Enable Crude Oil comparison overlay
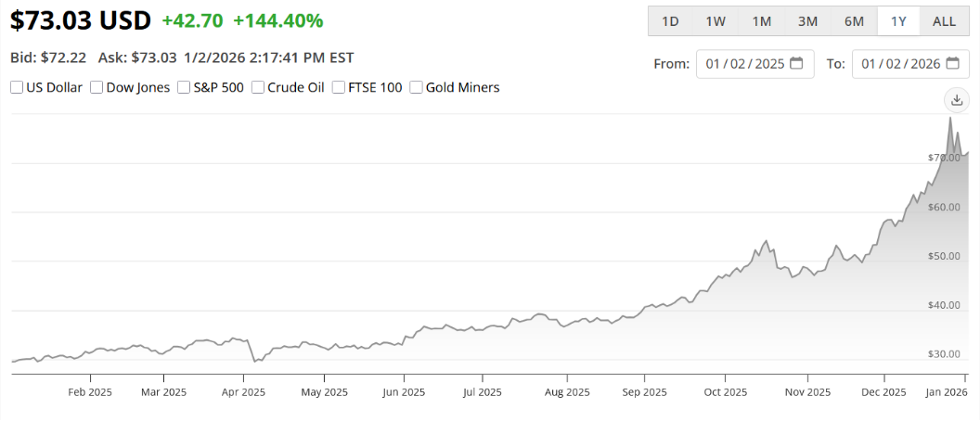This screenshot has height=421, width=980. (257, 88)
